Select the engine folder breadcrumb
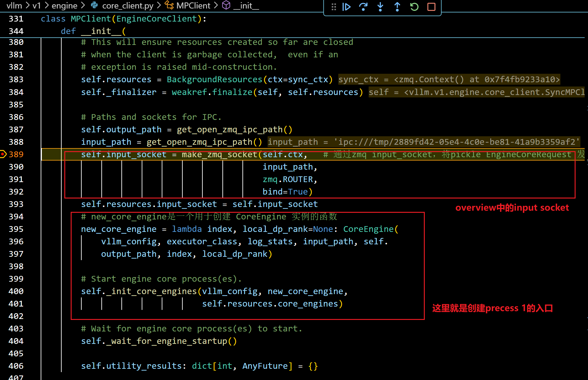 pyautogui.click(x=64, y=5)
